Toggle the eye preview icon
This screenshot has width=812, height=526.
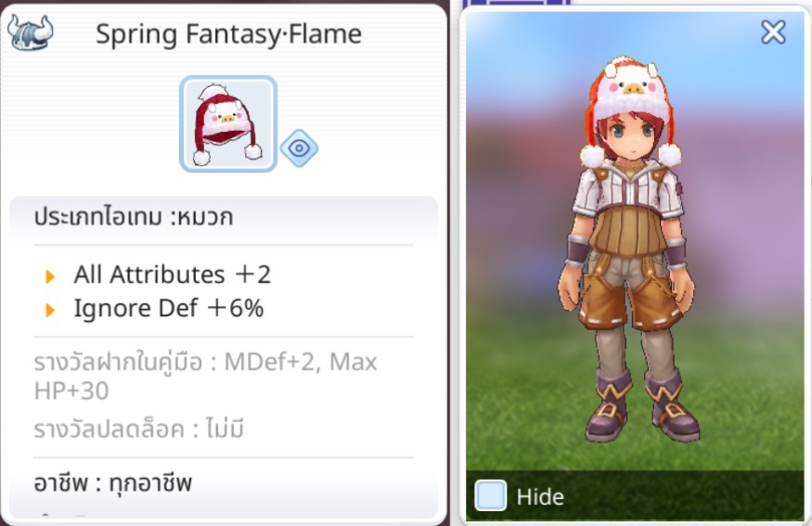click(x=300, y=148)
